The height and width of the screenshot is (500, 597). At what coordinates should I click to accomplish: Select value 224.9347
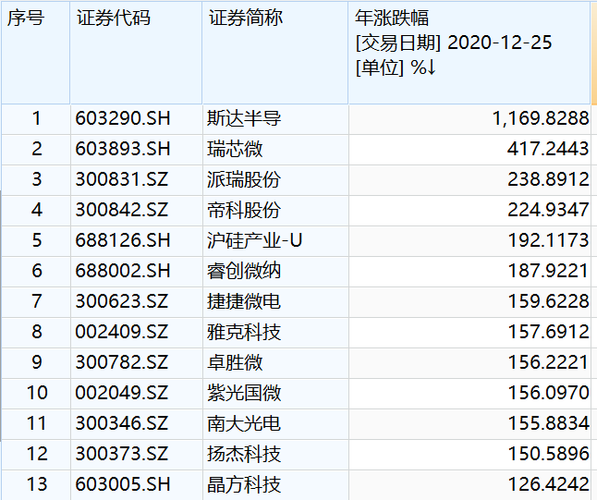[x=548, y=210]
